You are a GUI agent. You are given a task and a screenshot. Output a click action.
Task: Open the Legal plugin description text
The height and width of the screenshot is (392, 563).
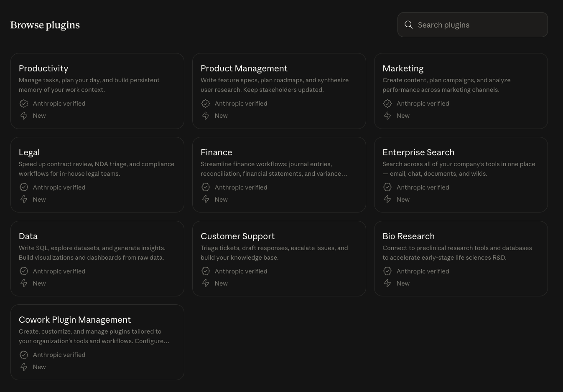(97, 169)
